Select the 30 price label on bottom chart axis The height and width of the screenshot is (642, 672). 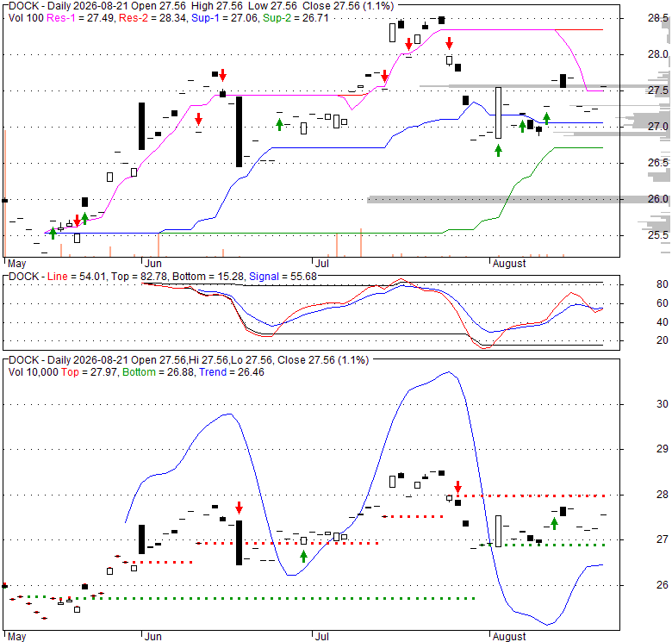pos(663,404)
